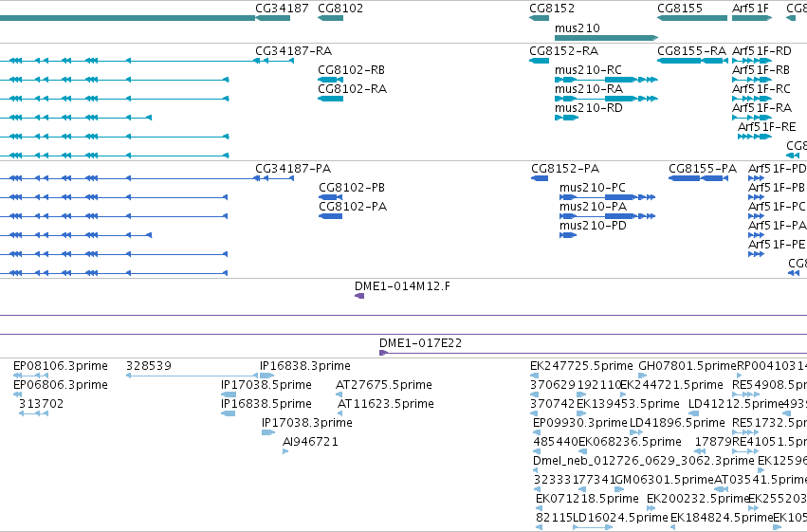Click the mus210-RD transcript label
This screenshot has height=532, width=807.
pyautogui.click(x=588, y=107)
